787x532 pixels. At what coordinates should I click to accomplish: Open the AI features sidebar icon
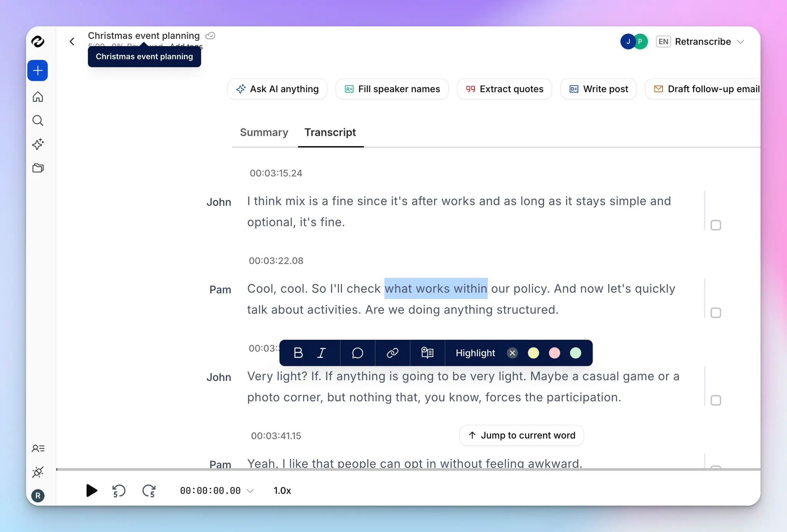point(38,144)
